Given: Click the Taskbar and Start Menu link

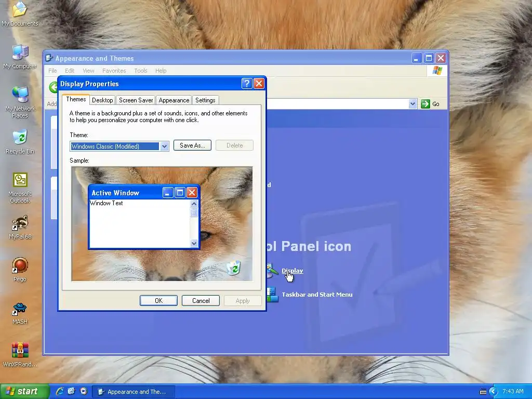Looking at the screenshot, I should (317, 295).
